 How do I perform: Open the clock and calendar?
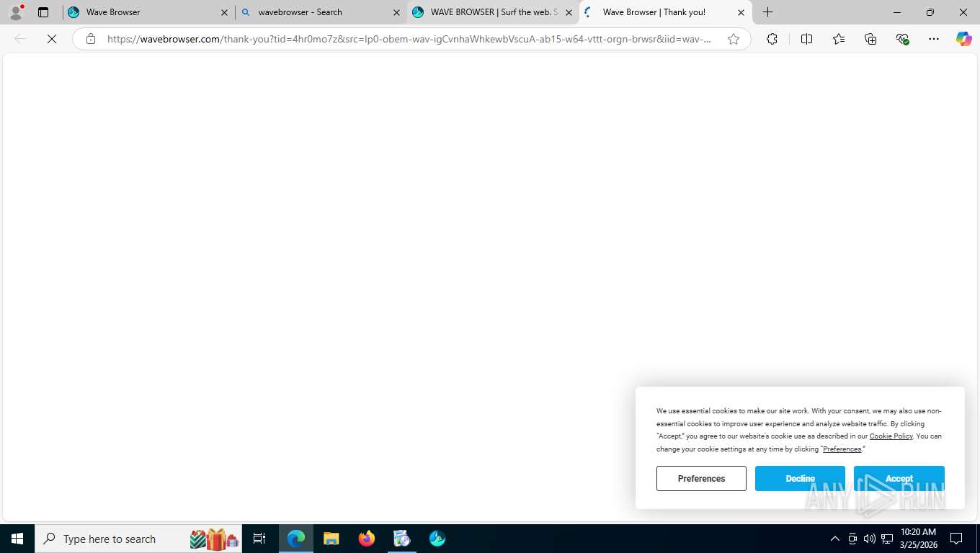point(918,539)
